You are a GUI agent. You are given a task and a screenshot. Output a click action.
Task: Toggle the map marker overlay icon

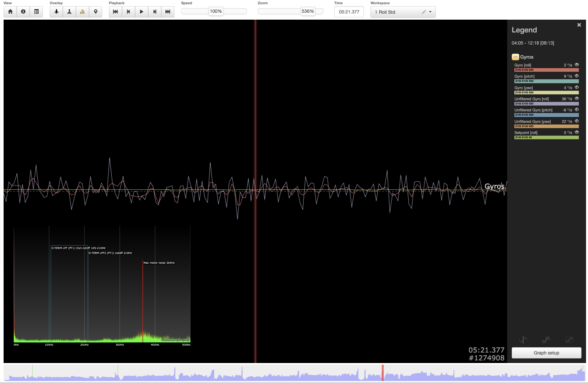tap(96, 12)
